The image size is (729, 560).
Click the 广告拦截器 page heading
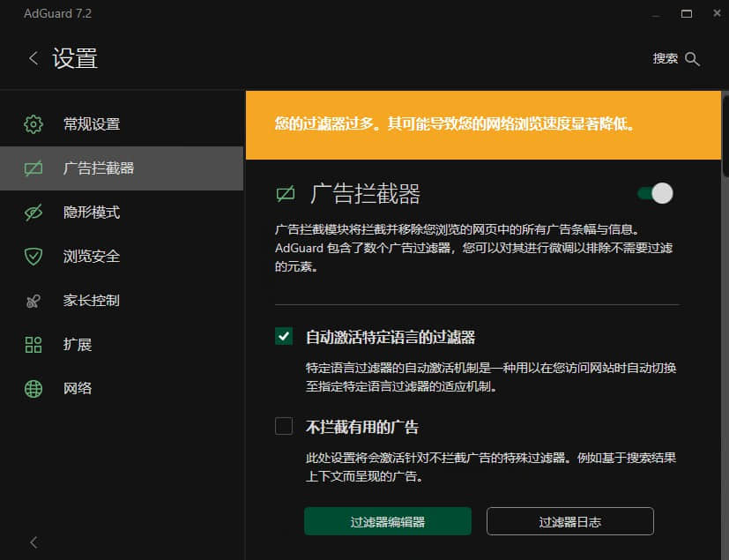tap(366, 193)
